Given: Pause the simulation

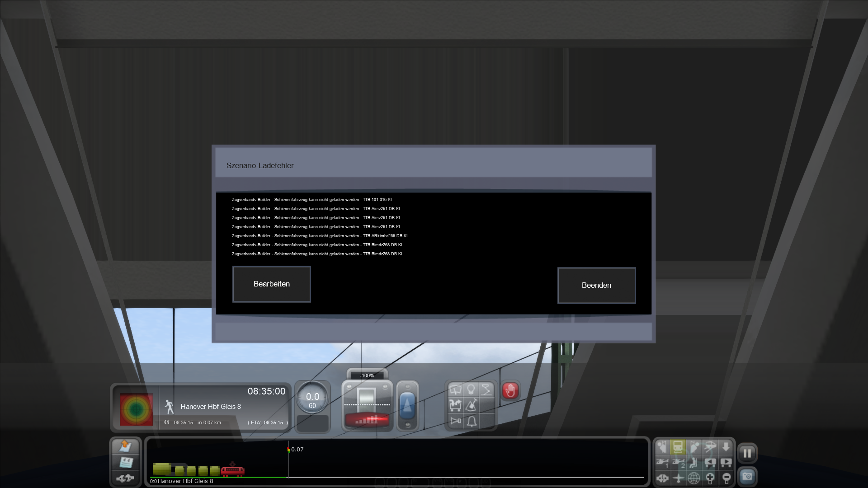Looking at the screenshot, I should [x=747, y=453].
